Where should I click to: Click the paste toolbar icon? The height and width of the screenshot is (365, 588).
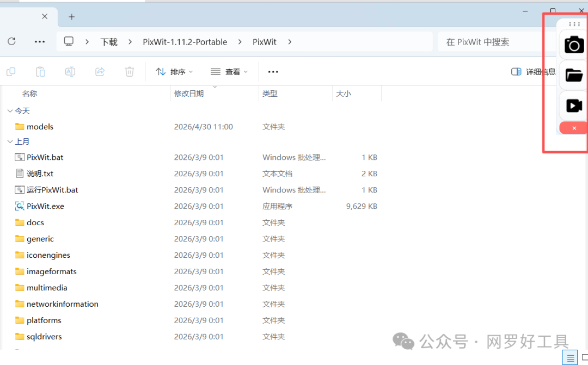(40, 71)
